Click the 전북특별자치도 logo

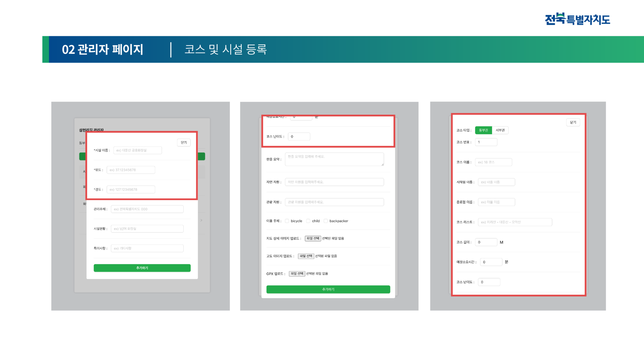pos(577,19)
